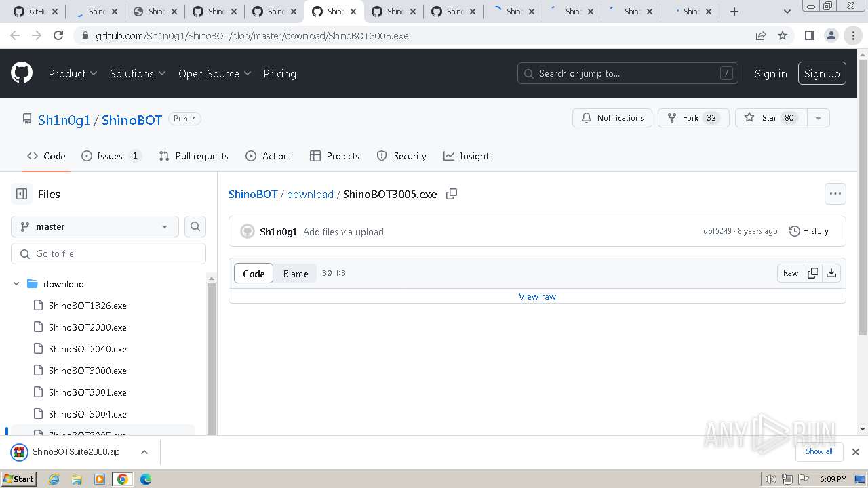Image resolution: width=868 pixels, height=488 pixels.
Task: Expand the Solutions menu
Action: (138, 73)
